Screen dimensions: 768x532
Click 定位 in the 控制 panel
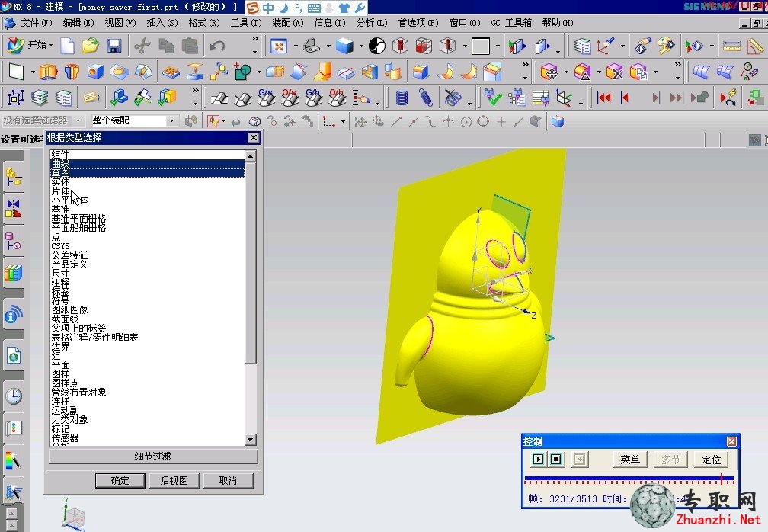[711, 460]
